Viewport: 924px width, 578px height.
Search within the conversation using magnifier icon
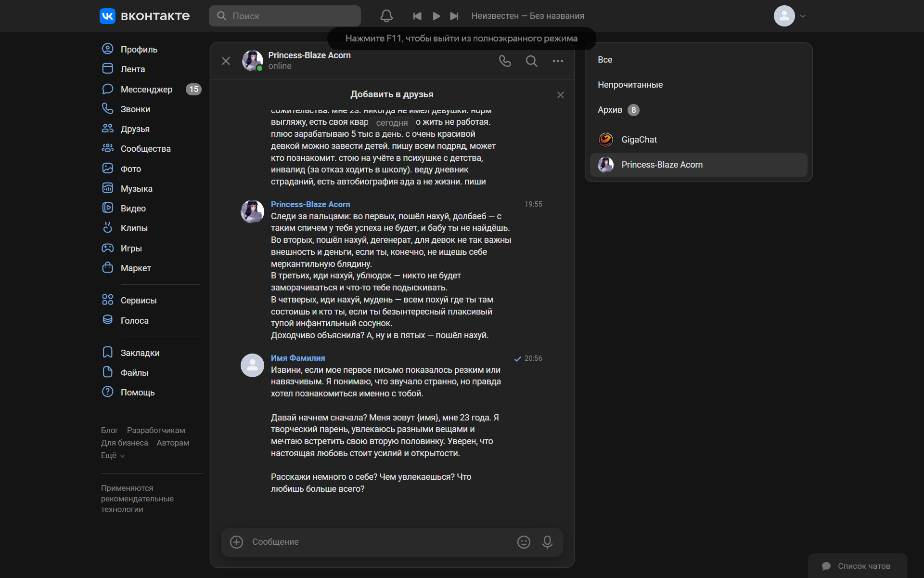click(531, 61)
